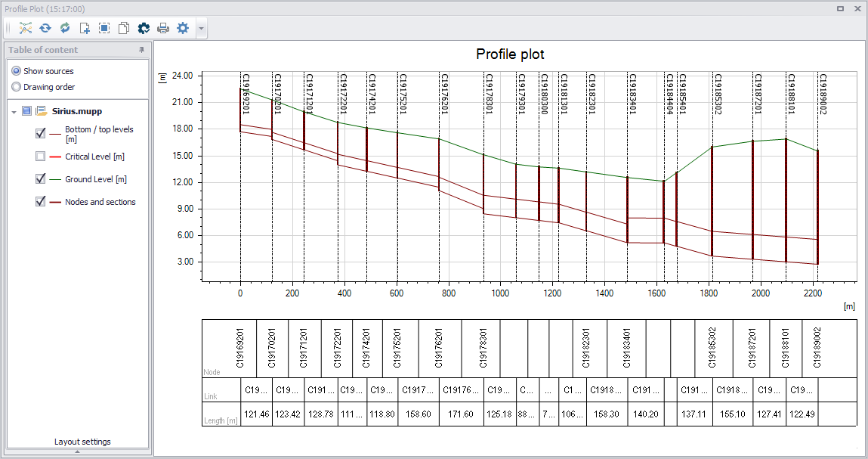Click the Link row header in the table
Viewport: 868px width, 459px height.
(211, 396)
